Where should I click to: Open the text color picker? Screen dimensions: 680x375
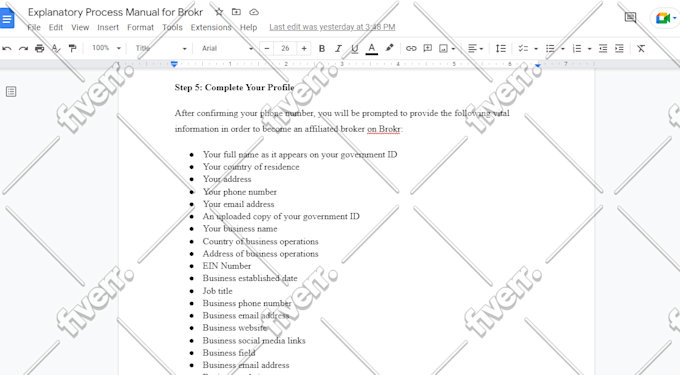click(x=372, y=49)
